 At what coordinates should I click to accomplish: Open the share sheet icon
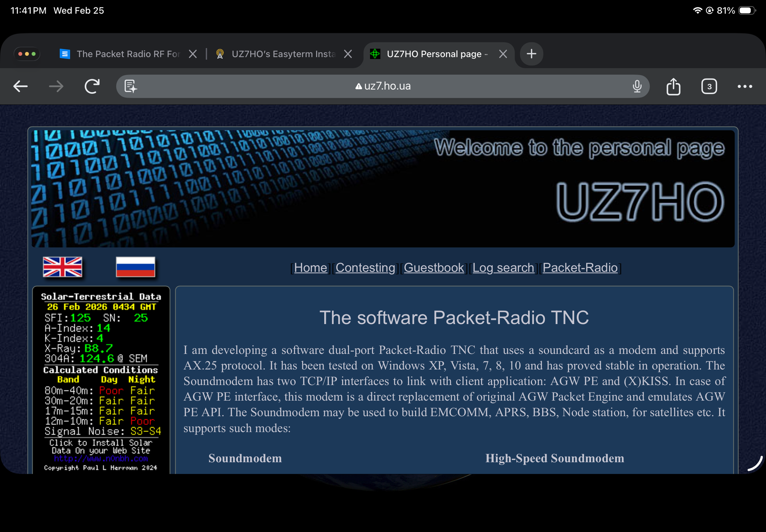tap(673, 86)
